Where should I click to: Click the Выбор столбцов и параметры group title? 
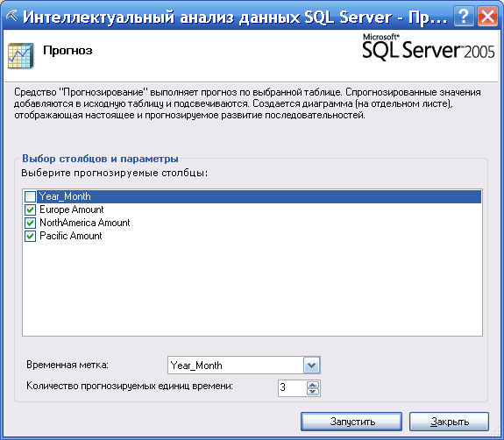100,159
